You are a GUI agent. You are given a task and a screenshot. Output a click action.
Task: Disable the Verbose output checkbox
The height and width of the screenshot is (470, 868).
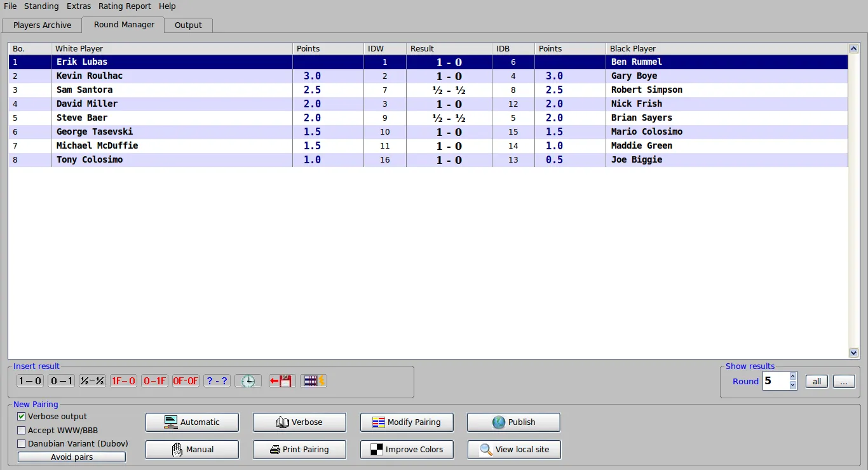(22, 417)
